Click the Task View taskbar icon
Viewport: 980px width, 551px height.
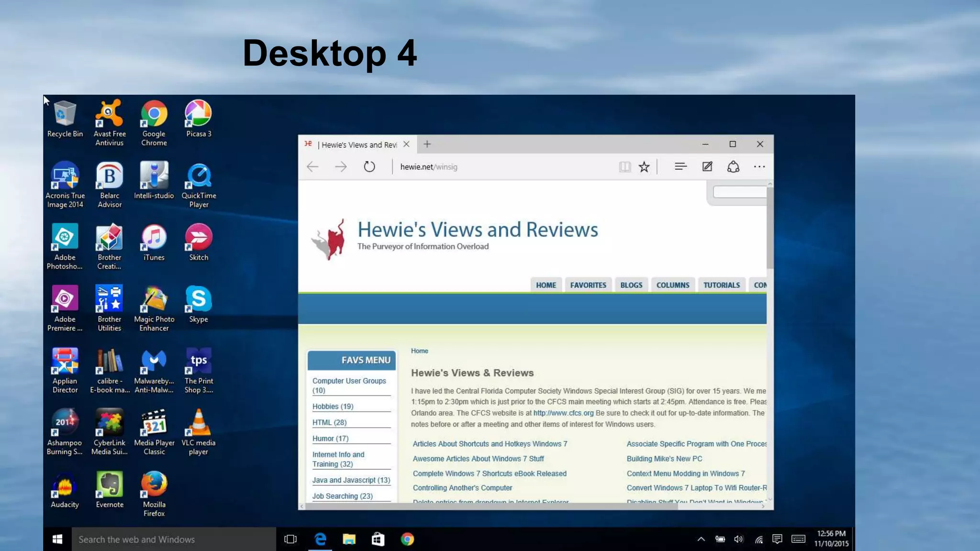[x=290, y=539]
